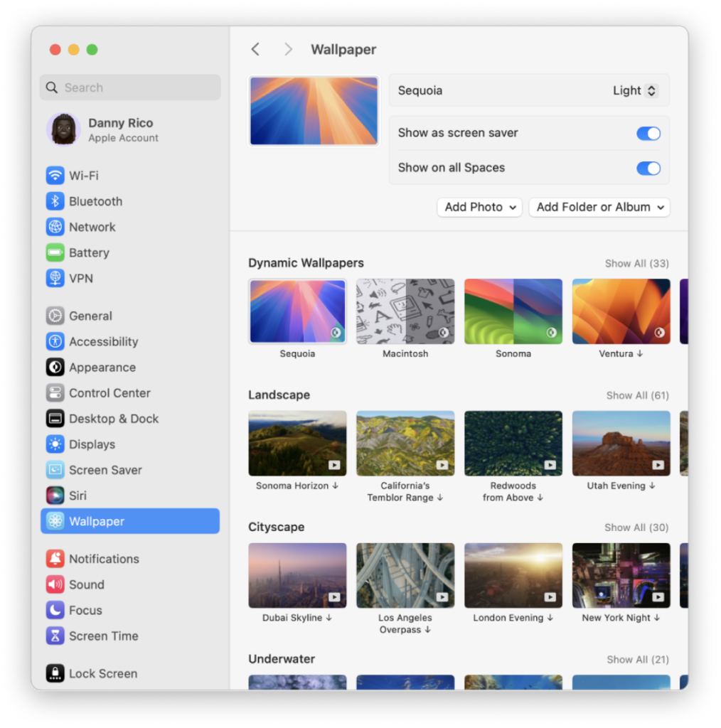Click the search magnifying glass icon
This screenshot has height=728, width=721.
point(51,87)
